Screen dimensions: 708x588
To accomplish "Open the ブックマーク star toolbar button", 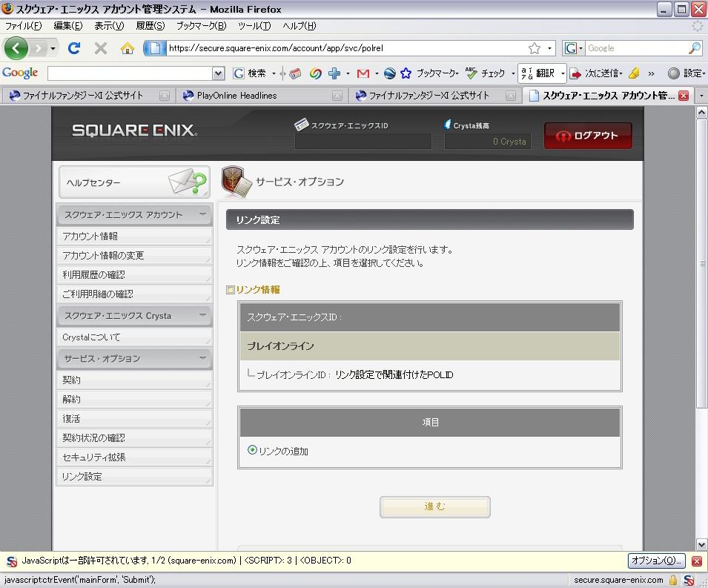I will coord(429,73).
